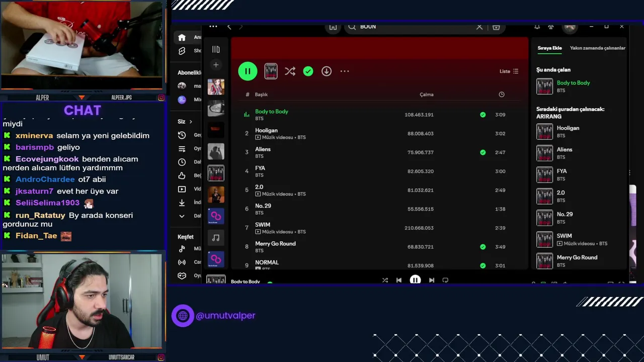The image size is (644, 362).
Task: Collapse Spotify library with the shelves icon
Action: coord(216,49)
